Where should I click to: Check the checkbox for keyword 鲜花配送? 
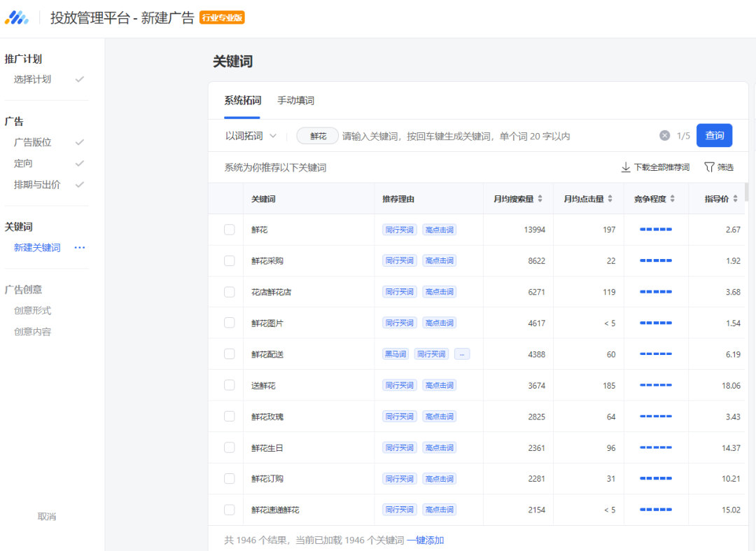pyautogui.click(x=229, y=354)
